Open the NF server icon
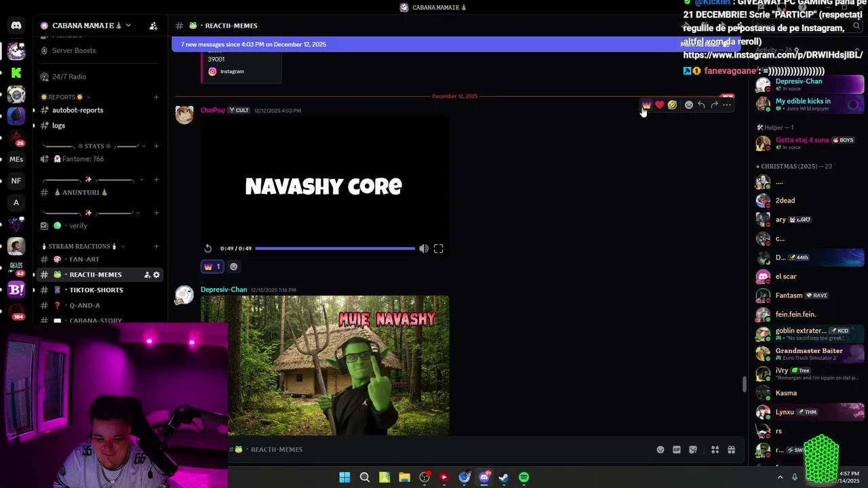868x488 pixels. click(16, 181)
